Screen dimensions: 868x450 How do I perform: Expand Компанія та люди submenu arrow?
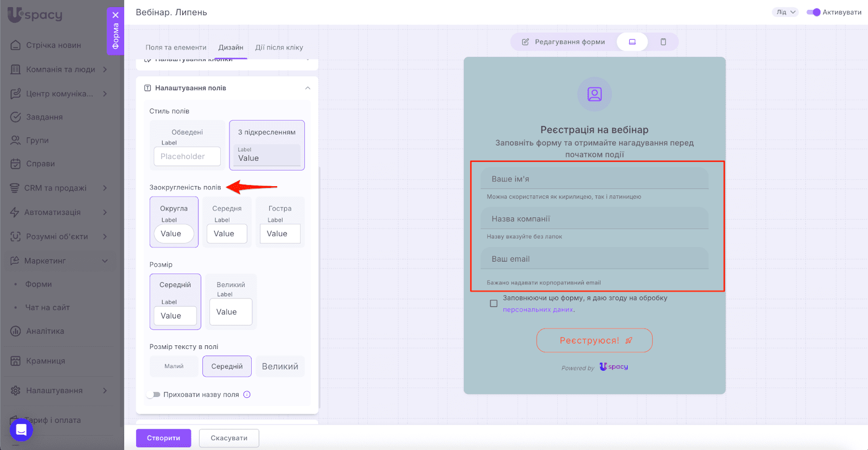pyautogui.click(x=105, y=69)
